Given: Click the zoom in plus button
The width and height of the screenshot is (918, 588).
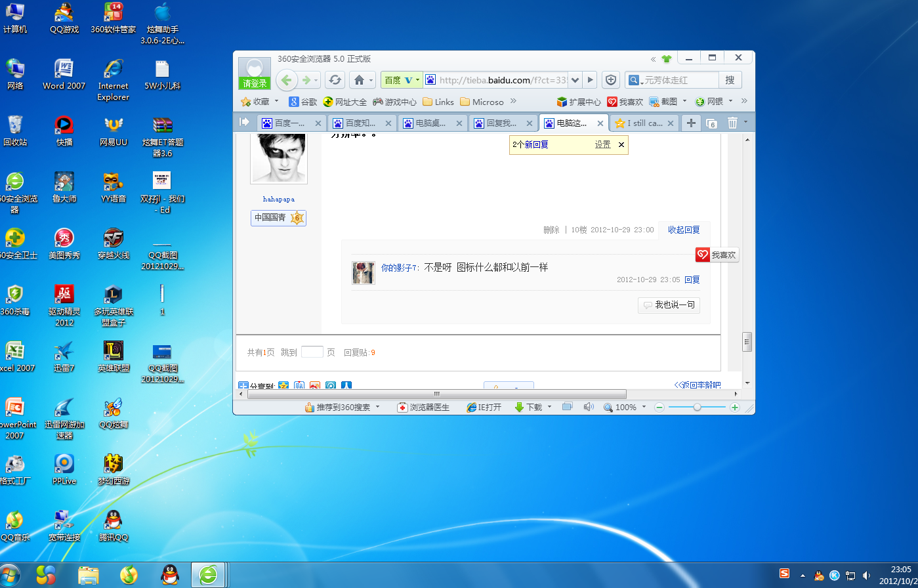Looking at the screenshot, I should pyautogui.click(x=735, y=408).
